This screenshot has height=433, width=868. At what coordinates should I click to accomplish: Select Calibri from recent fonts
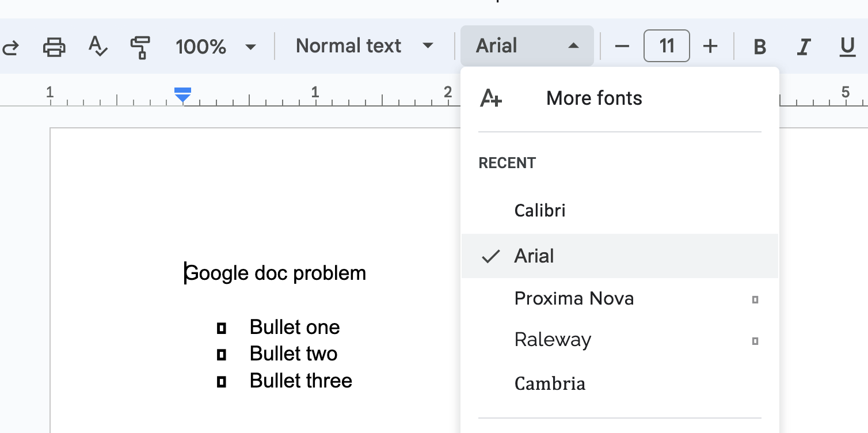click(x=540, y=210)
